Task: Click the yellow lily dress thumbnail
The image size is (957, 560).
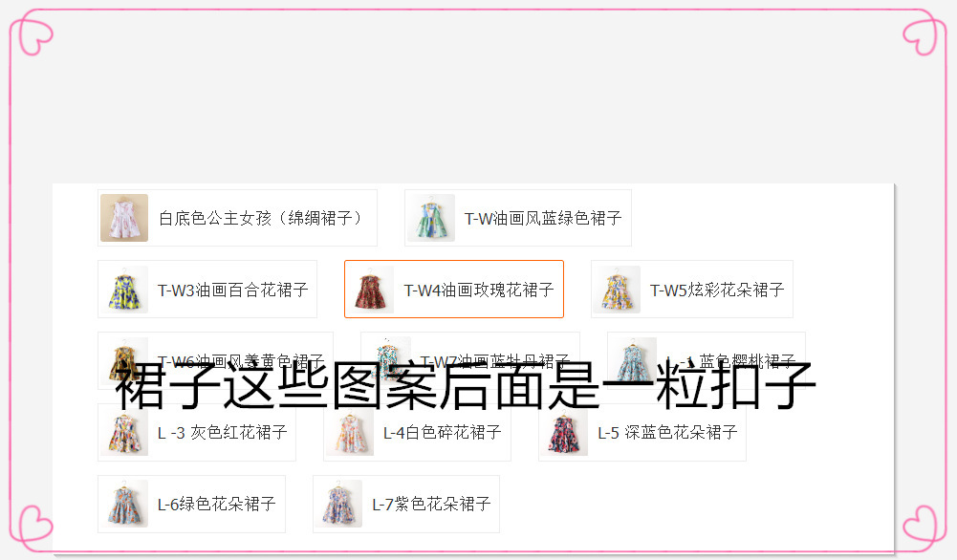Action: point(124,290)
